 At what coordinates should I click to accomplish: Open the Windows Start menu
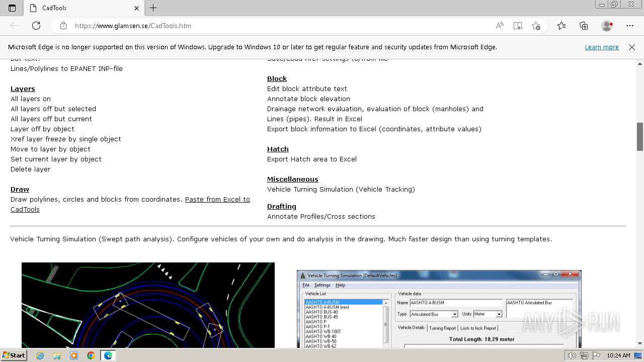tap(14, 355)
